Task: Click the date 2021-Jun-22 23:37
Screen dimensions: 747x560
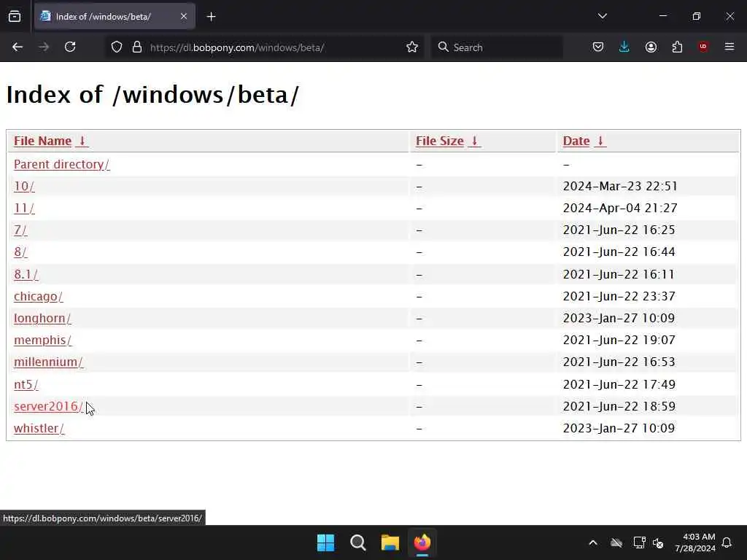Action: pos(619,296)
